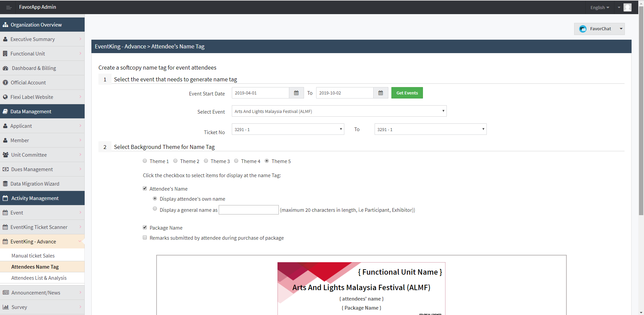Uncheck the Package Name checkbox
This screenshot has height=315, width=644.
point(145,228)
